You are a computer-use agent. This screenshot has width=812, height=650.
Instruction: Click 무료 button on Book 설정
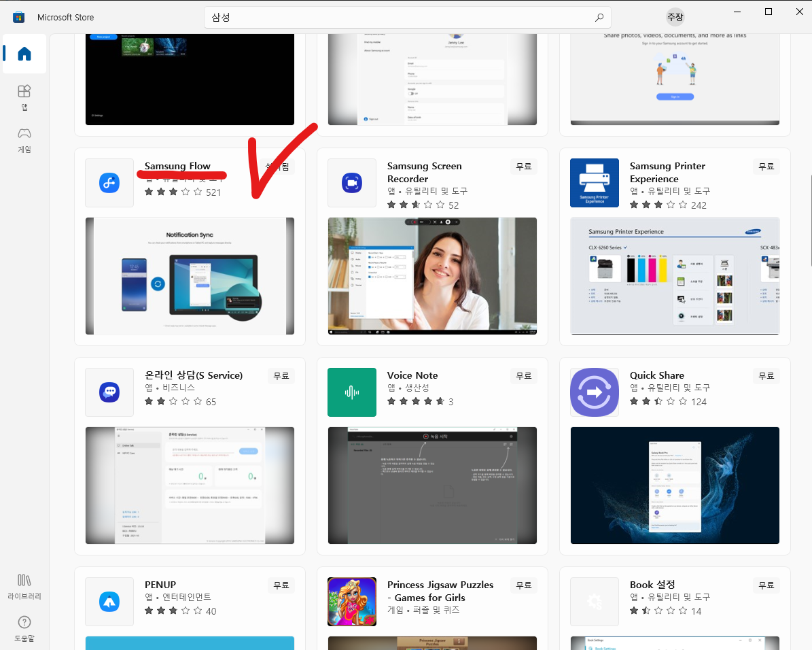tap(766, 585)
